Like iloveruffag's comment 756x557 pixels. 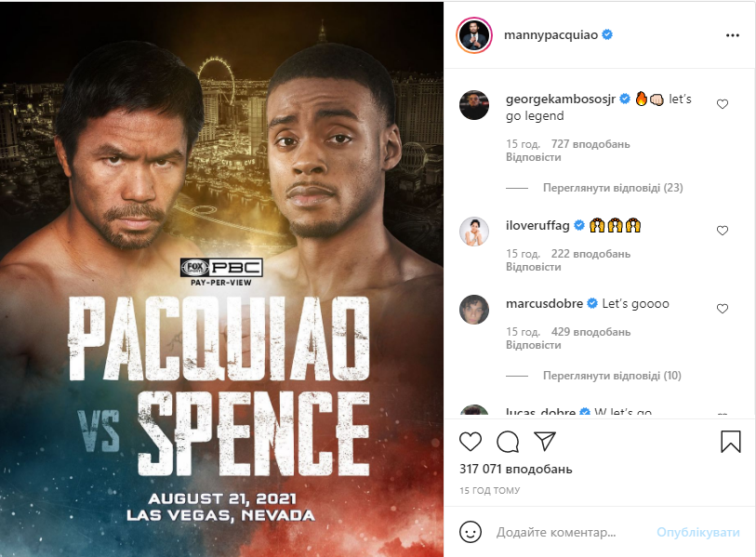[x=723, y=231]
